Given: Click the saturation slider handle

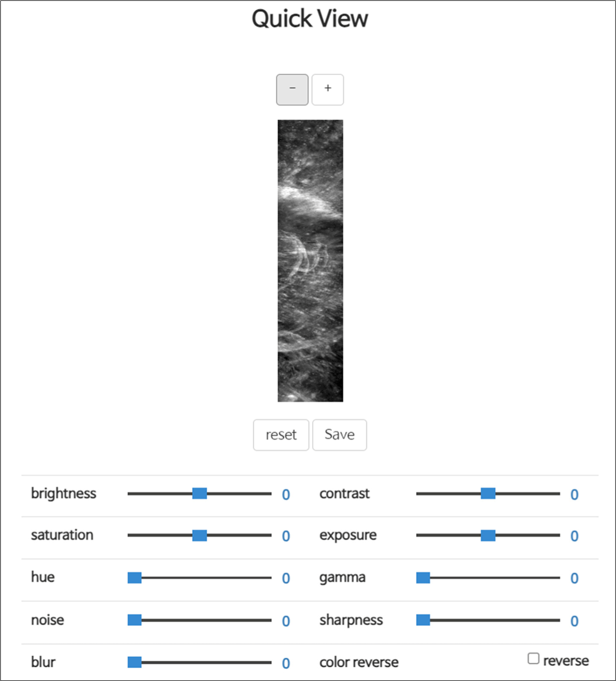Looking at the screenshot, I should (200, 535).
